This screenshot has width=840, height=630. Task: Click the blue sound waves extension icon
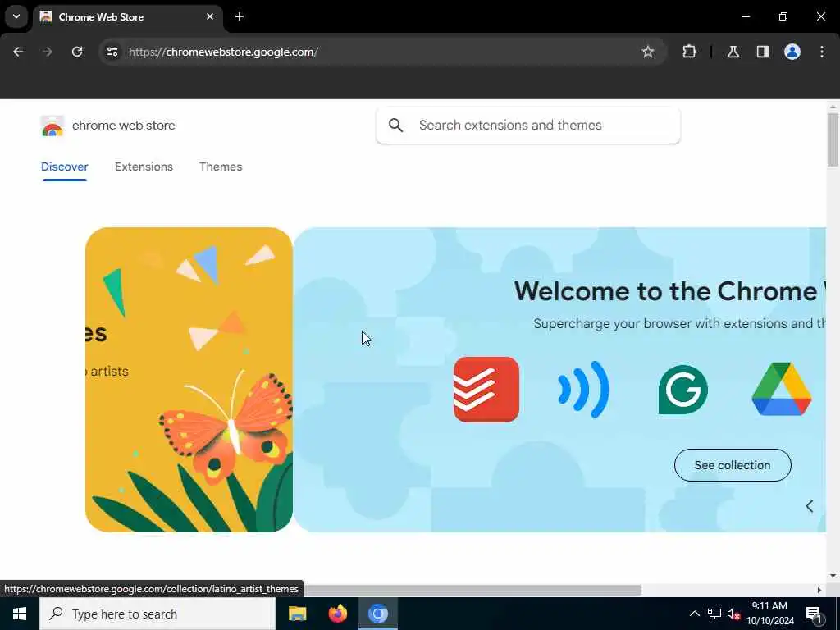pos(583,390)
